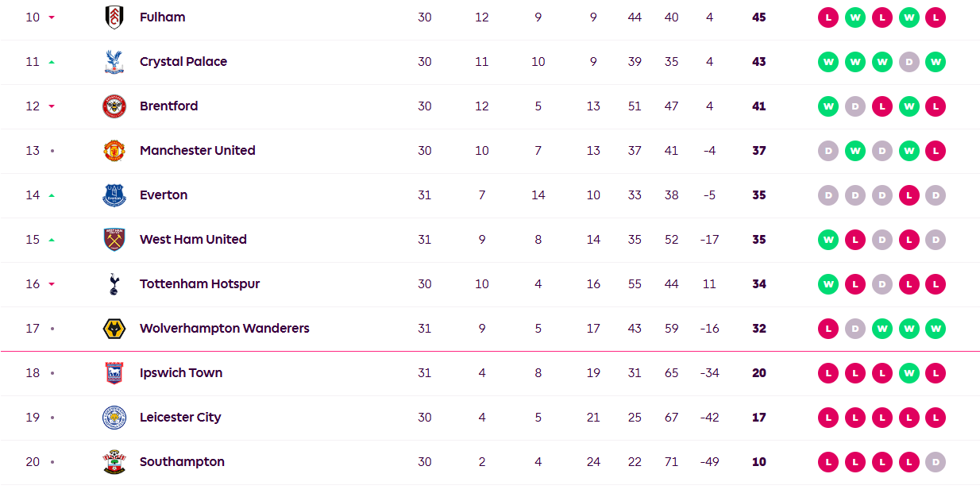Viewport: 980px width, 497px height.
Task: Click Southampton's grey draw form badge
Action: pos(936,462)
